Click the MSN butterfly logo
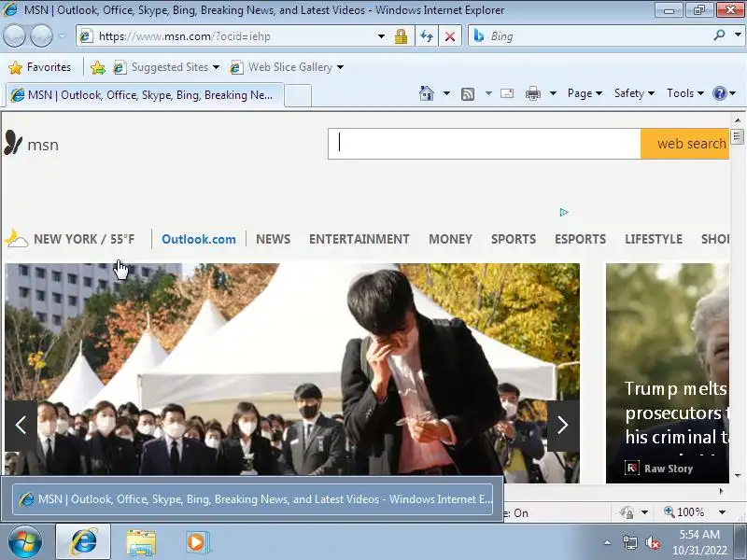This screenshot has height=560, width=747. click(x=13, y=143)
